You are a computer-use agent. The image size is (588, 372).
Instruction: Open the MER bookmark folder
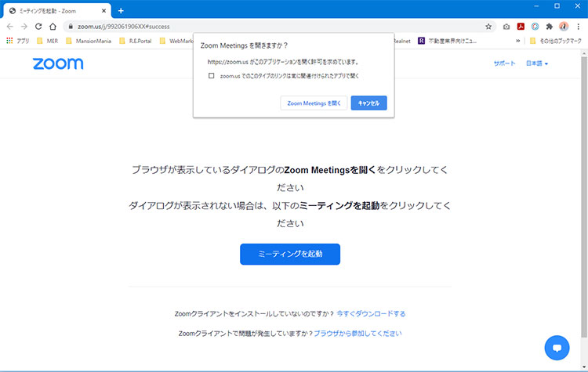(x=48, y=41)
